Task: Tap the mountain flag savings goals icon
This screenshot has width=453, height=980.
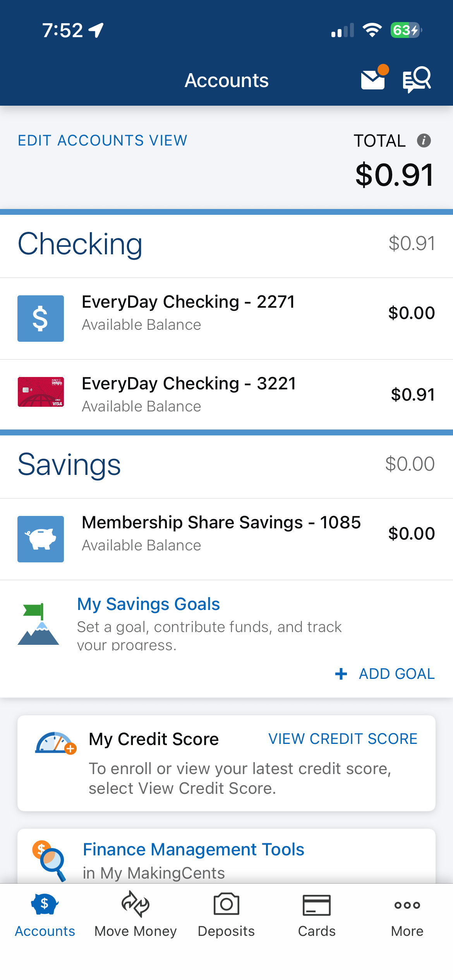Action: click(x=38, y=624)
